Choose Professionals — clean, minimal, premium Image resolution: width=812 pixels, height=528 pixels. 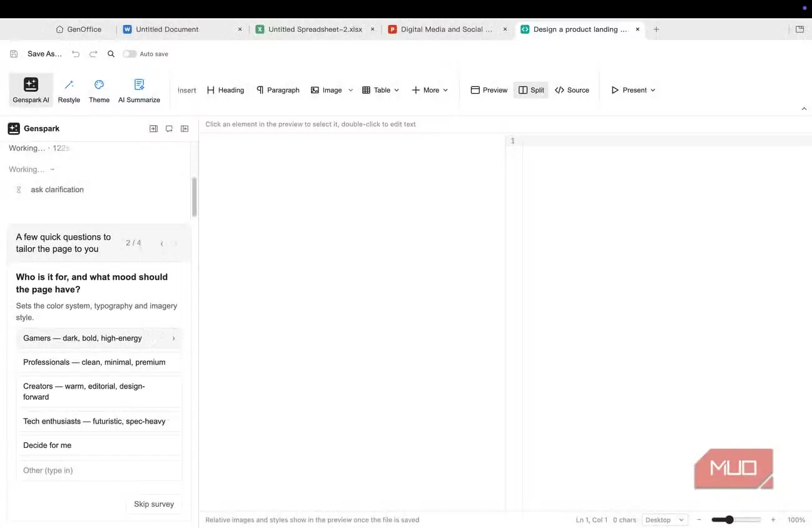[x=99, y=362]
